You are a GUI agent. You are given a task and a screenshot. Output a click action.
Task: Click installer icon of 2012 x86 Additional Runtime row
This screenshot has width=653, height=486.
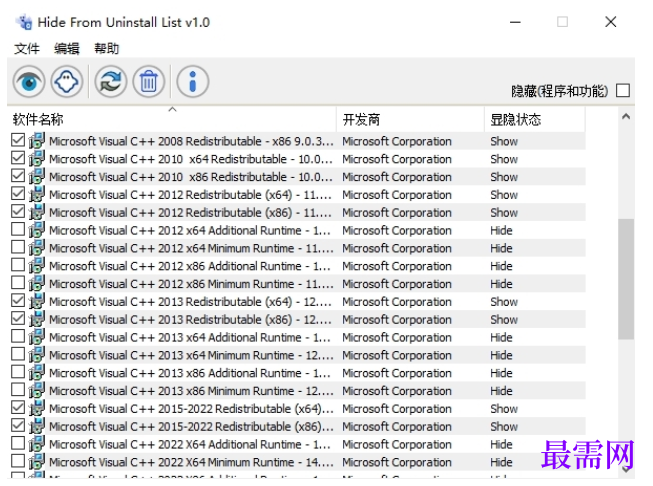click(x=37, y=266)
